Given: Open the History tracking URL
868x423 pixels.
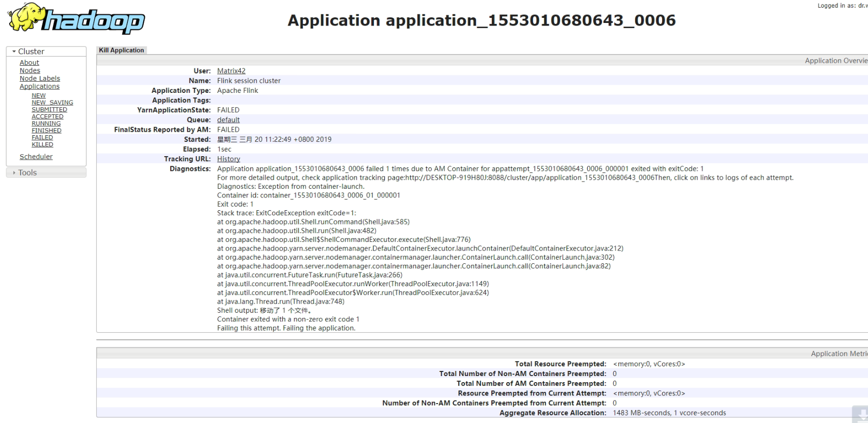Looking at the screenshot, I should [228, 159].
